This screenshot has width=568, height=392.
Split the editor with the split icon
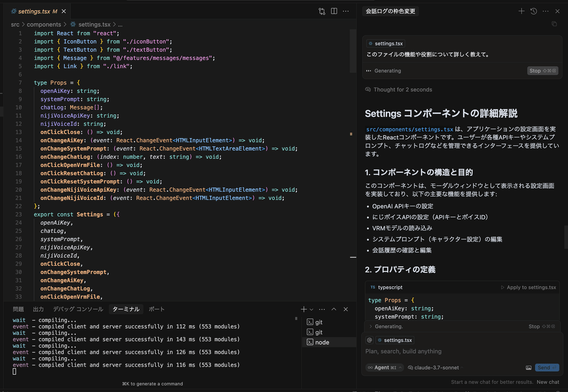click(x=334, y=10)
